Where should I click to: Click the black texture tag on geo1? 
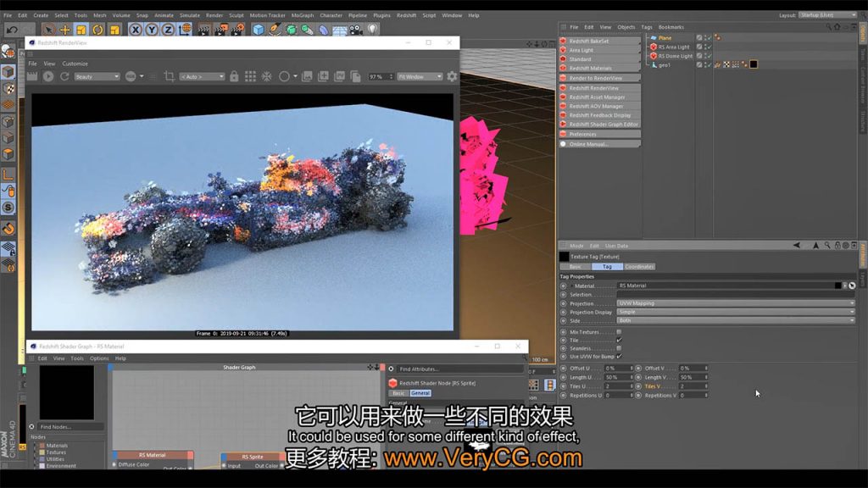[754, 64]
